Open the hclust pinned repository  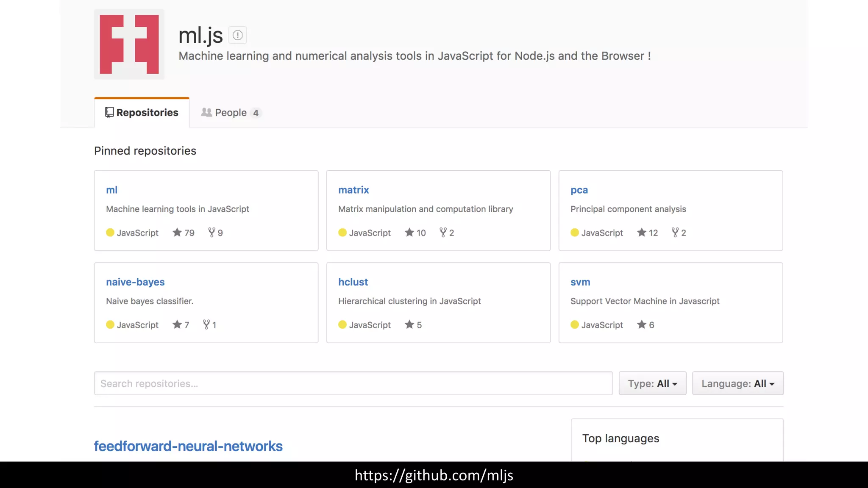(353, 282)
